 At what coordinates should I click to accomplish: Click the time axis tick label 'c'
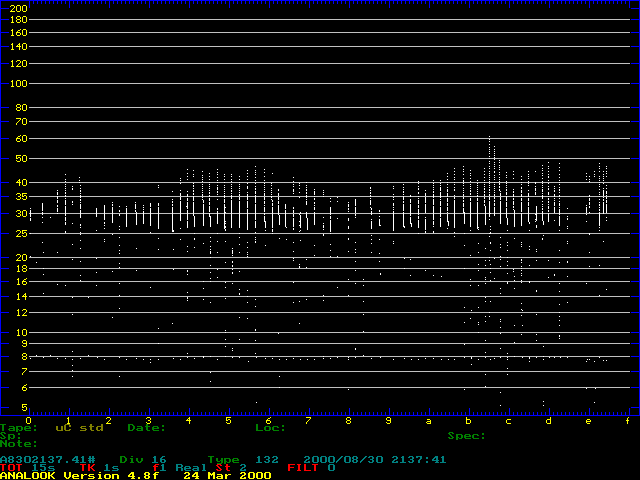(x=509, y=421)
